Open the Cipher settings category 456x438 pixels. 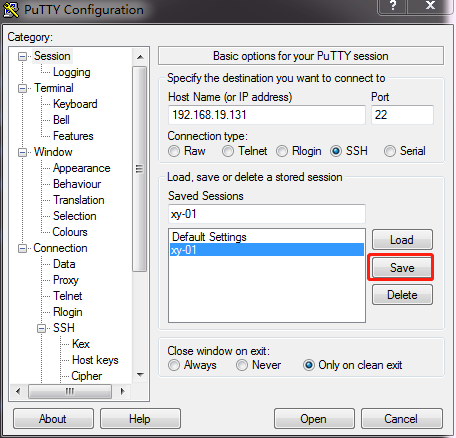coord(87,376)
